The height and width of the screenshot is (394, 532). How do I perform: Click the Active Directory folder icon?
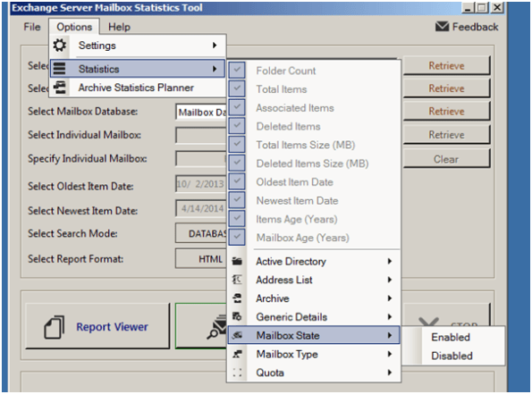tap(237, 261)
